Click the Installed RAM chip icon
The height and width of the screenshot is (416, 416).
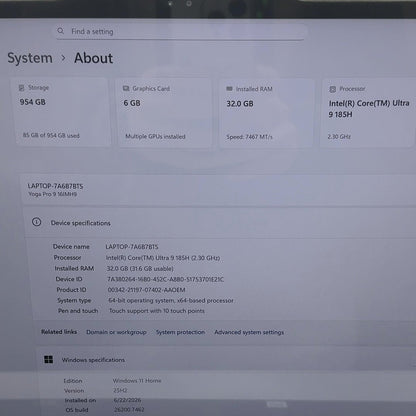229,89
